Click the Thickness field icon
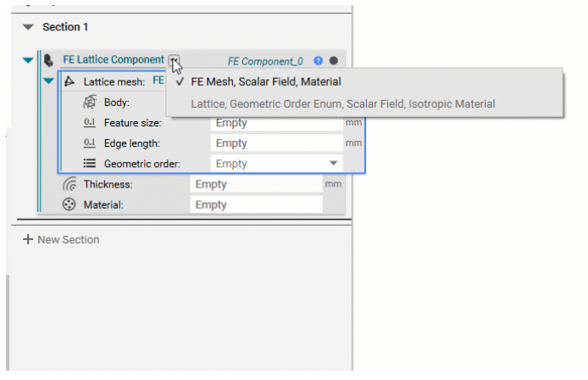This screenshot has width=588, height=380. pyautogui.click(x=69, y=184)
